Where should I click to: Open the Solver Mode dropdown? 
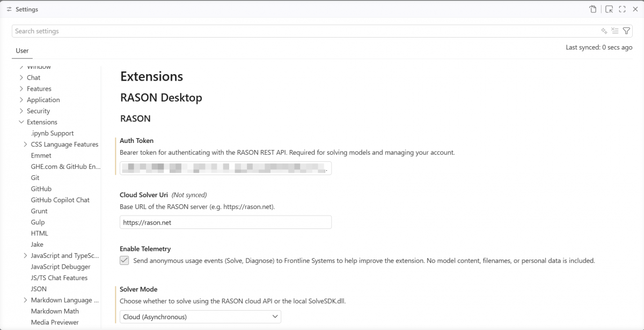[200, 317]
